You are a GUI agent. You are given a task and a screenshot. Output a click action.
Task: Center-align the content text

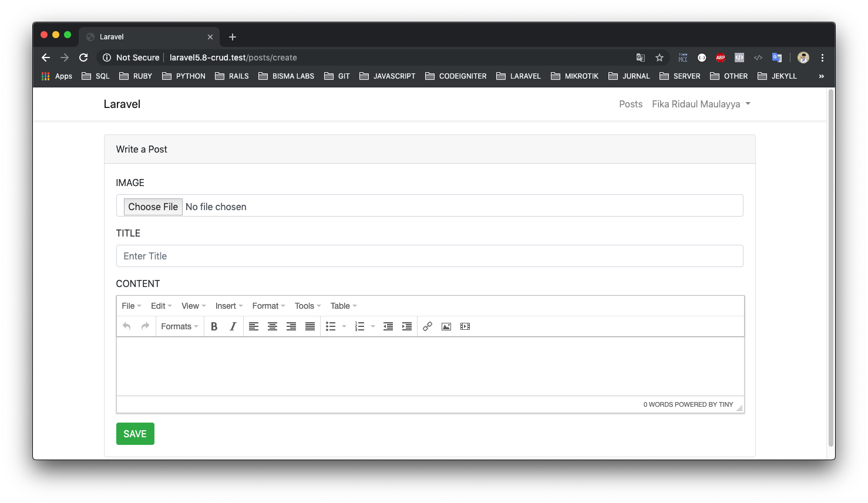pyautogui.click(x=272, y=326)
